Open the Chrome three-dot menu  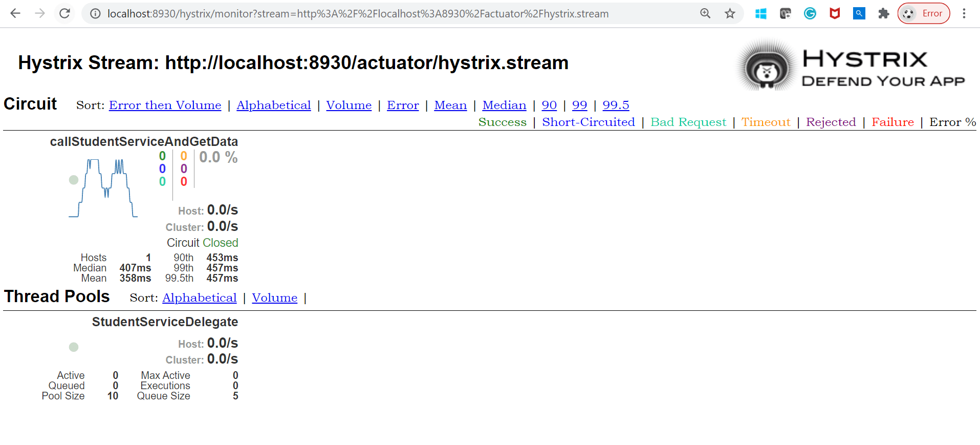(964, 14)
